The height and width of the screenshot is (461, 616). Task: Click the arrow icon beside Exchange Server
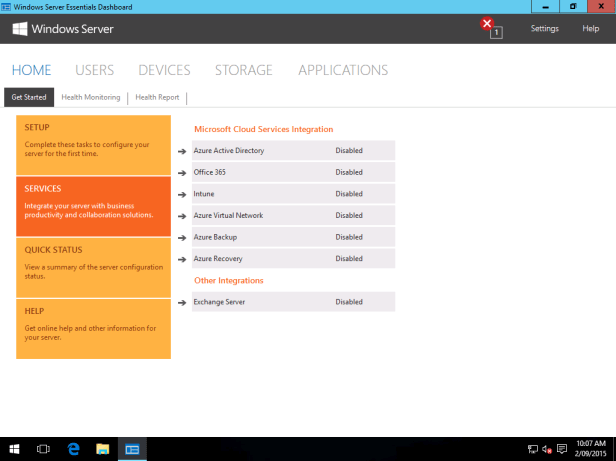(183, 302)
